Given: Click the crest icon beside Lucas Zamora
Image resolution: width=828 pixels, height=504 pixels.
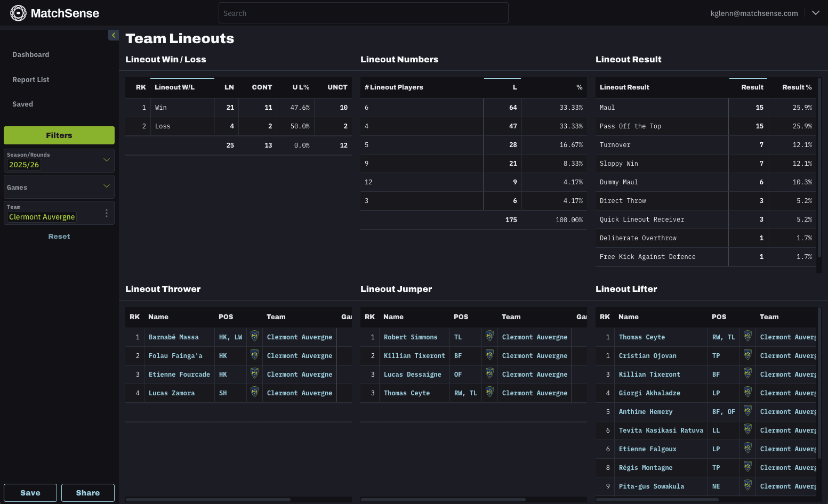Looking at the screenshot, I should click(254, 393).
